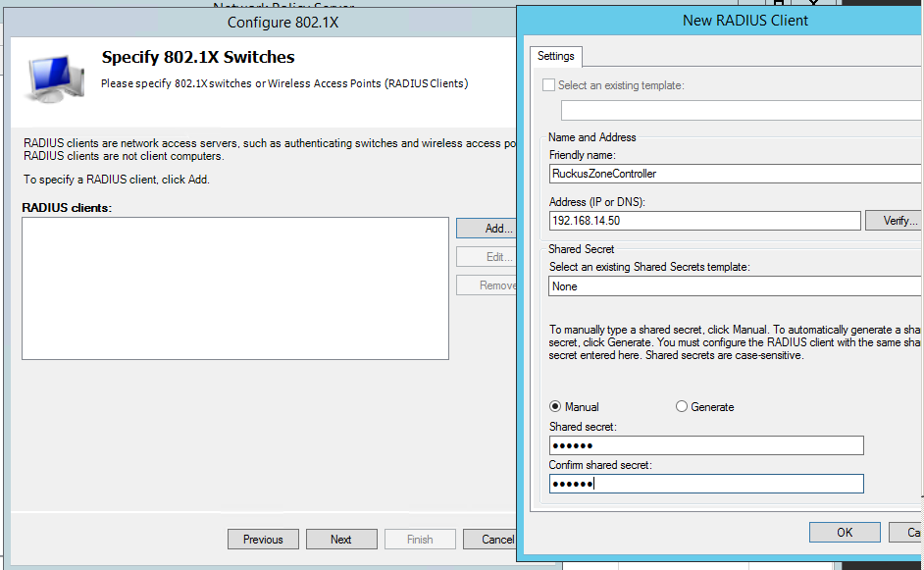Viewport: 924px width, 570px height.
Task: Switch to the Settings tab
Action: [x=556, y=57]
